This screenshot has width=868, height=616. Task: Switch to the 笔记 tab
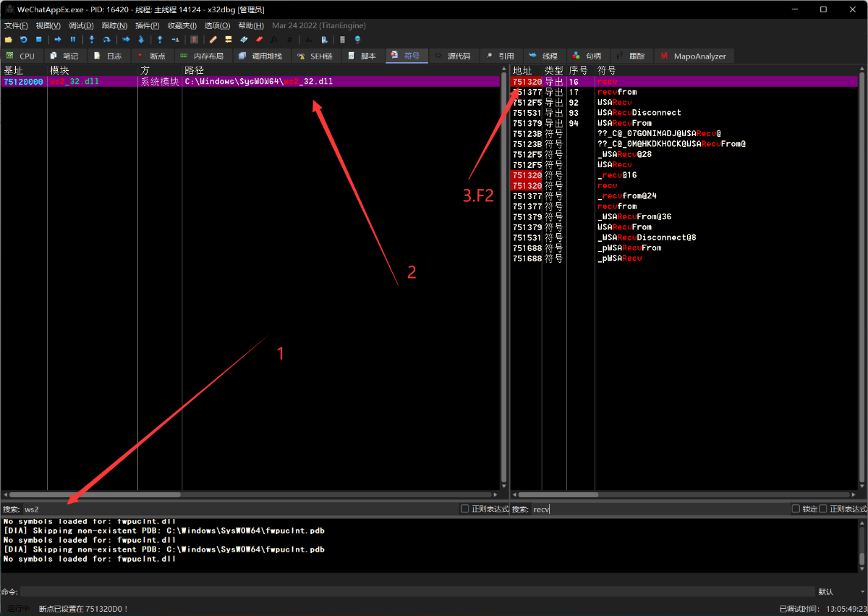65,56
